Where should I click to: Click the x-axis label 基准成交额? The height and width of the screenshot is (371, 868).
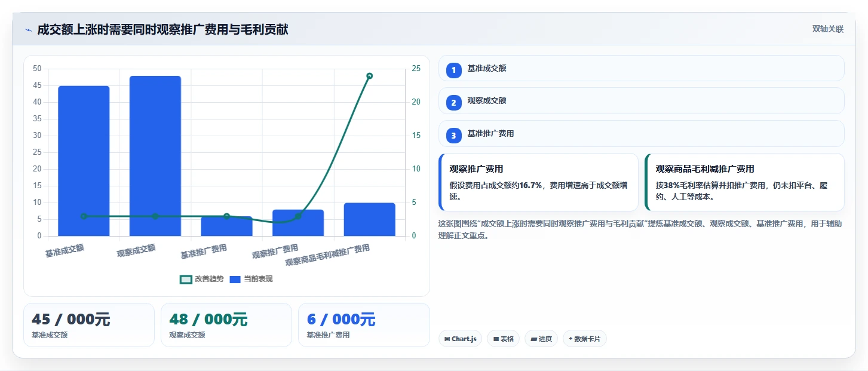[65, 250]
